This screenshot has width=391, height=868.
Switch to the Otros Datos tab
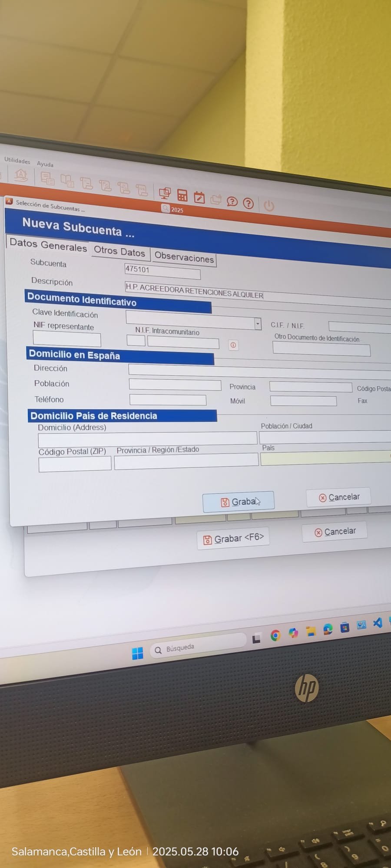[x=119, y=252]
